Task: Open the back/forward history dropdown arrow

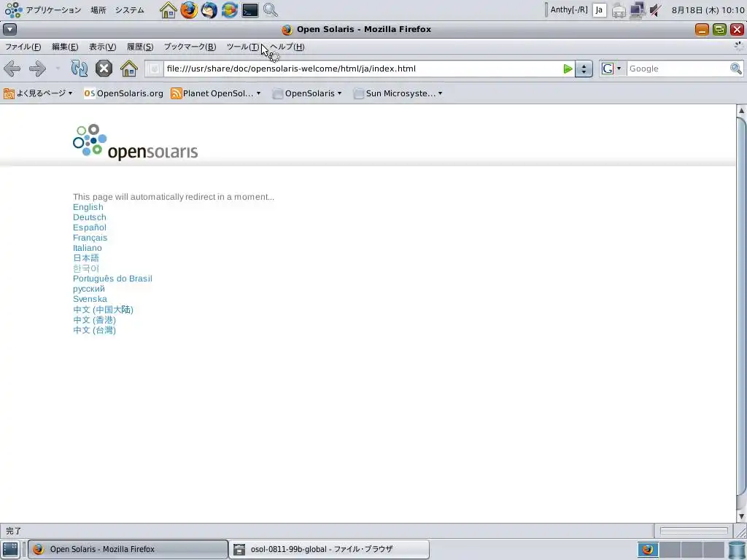Action: (58, 69)
